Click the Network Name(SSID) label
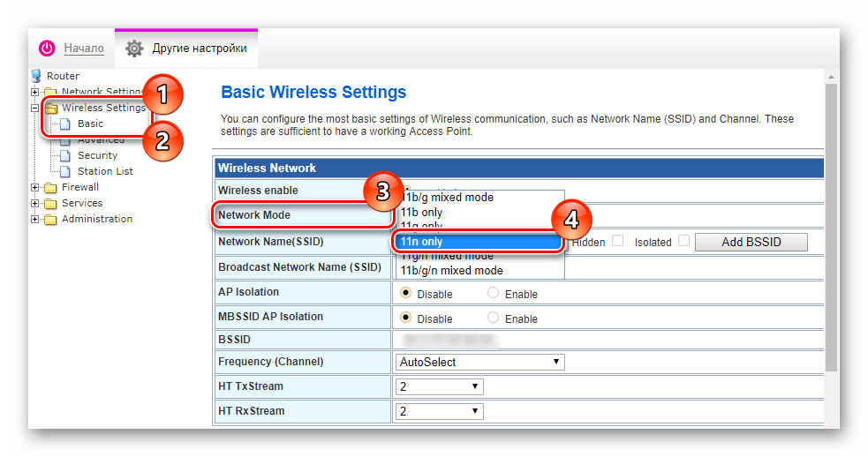 271,242
